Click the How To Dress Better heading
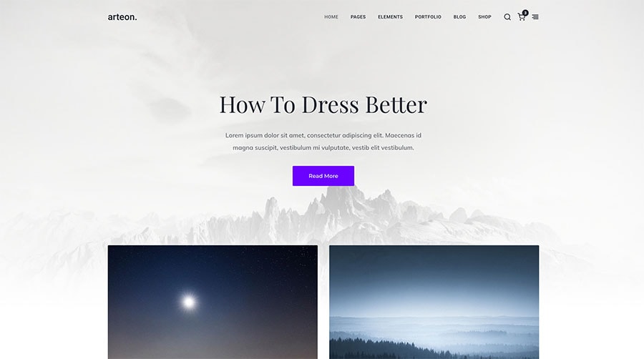This screenshot has width=644, height=359. pos(323,104)
